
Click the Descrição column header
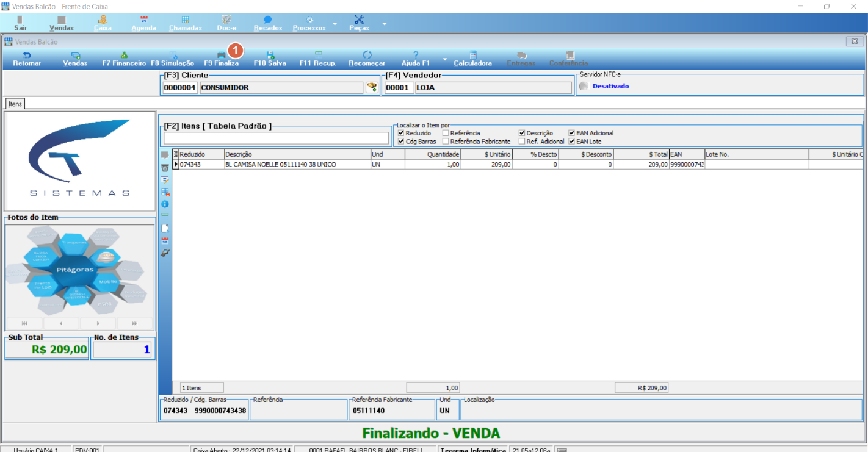(297, 154)
